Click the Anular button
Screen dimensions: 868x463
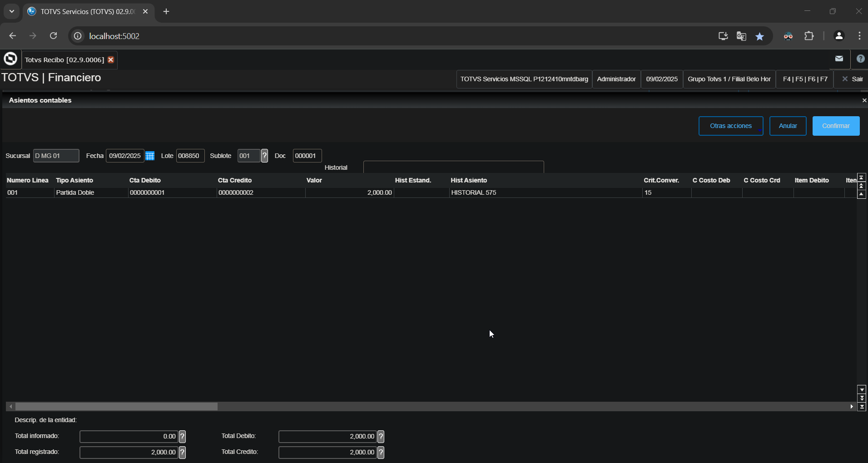coord(788,126)
